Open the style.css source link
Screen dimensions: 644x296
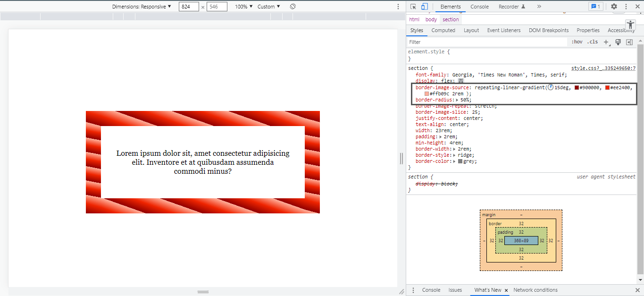pyautogui.click(x=603, y=68)
